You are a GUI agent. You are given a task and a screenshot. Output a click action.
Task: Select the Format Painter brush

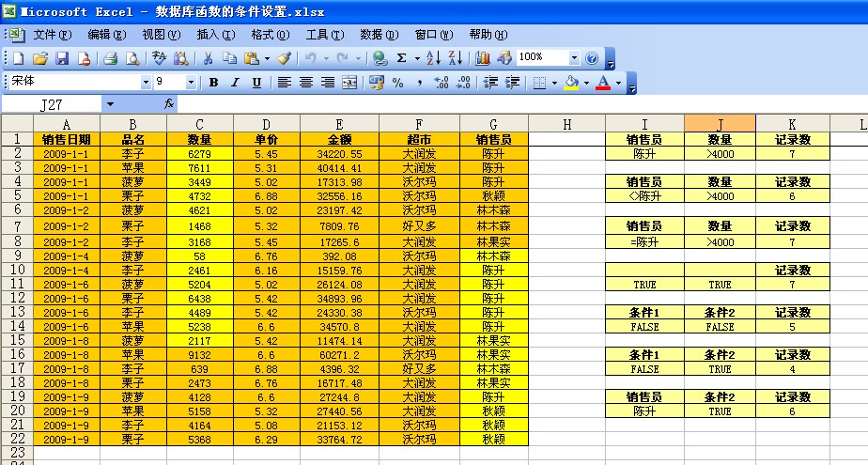284,58
